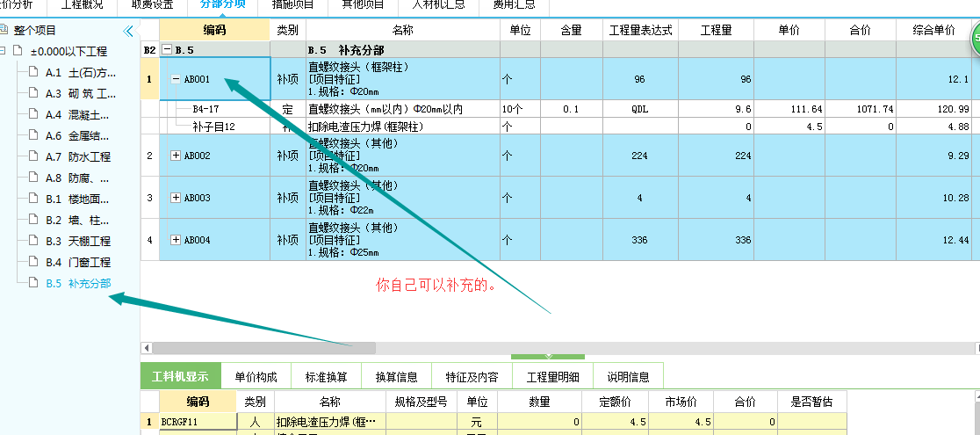
Task: Open the 其他项目 tab
Action: pos(364,5)
